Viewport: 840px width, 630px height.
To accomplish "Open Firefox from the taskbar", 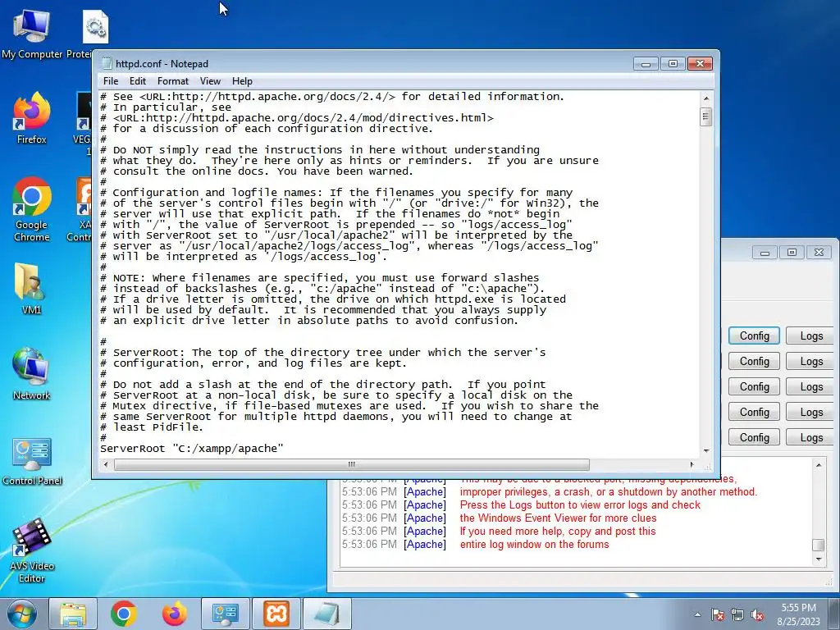I will coord(175,614).
